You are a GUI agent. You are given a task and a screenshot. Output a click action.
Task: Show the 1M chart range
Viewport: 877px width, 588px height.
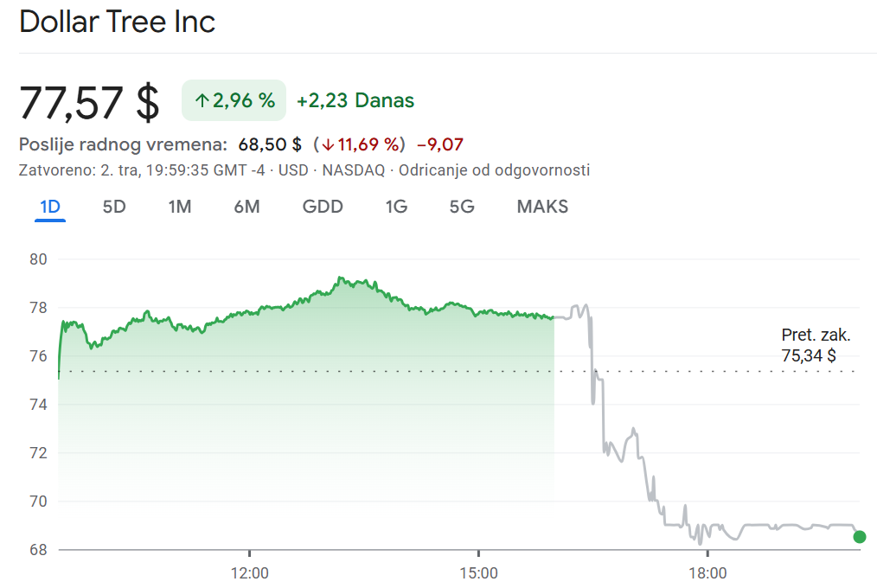click(180, 207)
